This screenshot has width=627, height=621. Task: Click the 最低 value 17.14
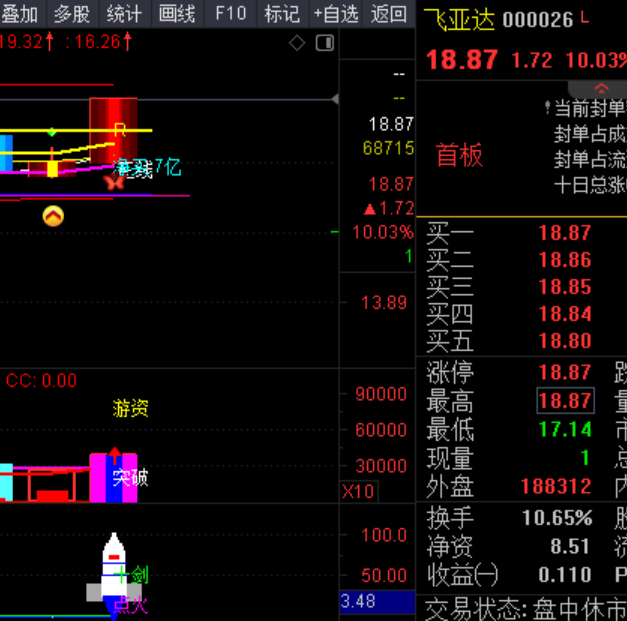pos(565,429)
